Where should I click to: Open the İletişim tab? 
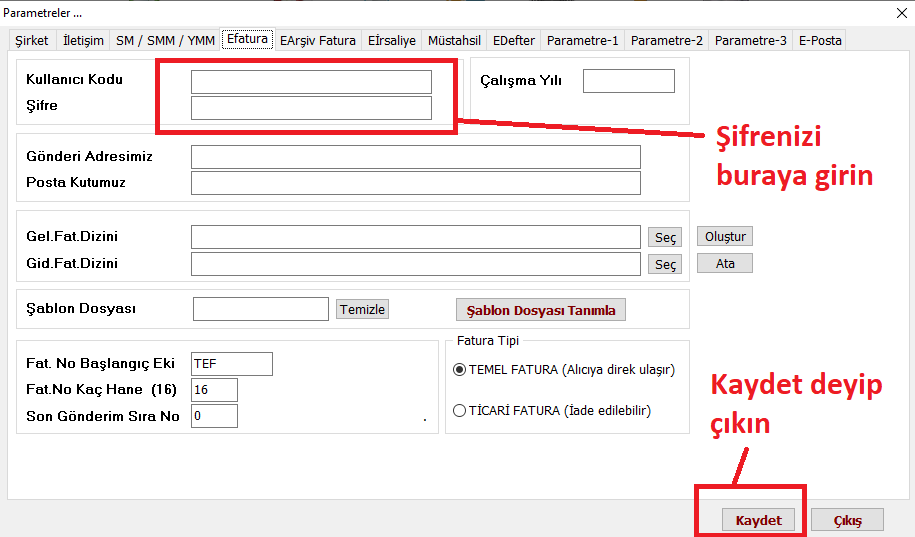point(83,41)
